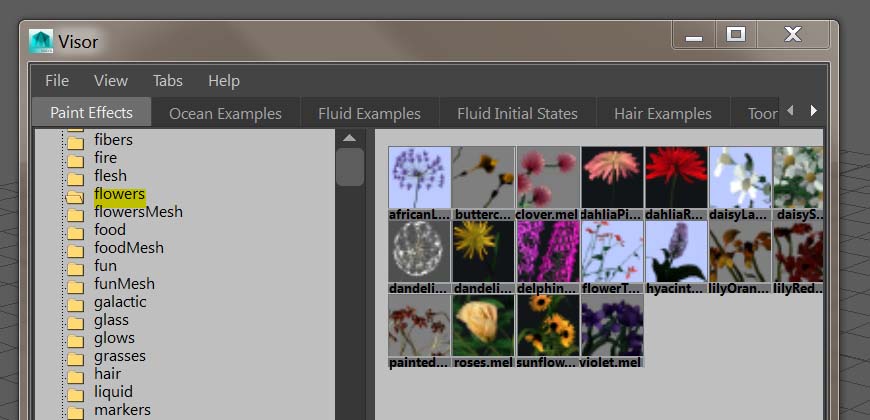
Task: Click the folder tree scrollbar thumb
Action: pyautogui.click(x=350, y=166)
